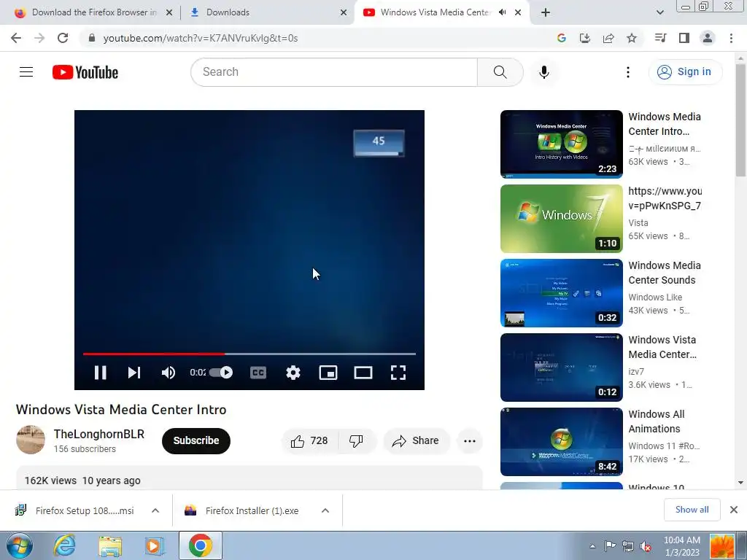Close the Downloads tab
The image size is (747, 560).
344,12
